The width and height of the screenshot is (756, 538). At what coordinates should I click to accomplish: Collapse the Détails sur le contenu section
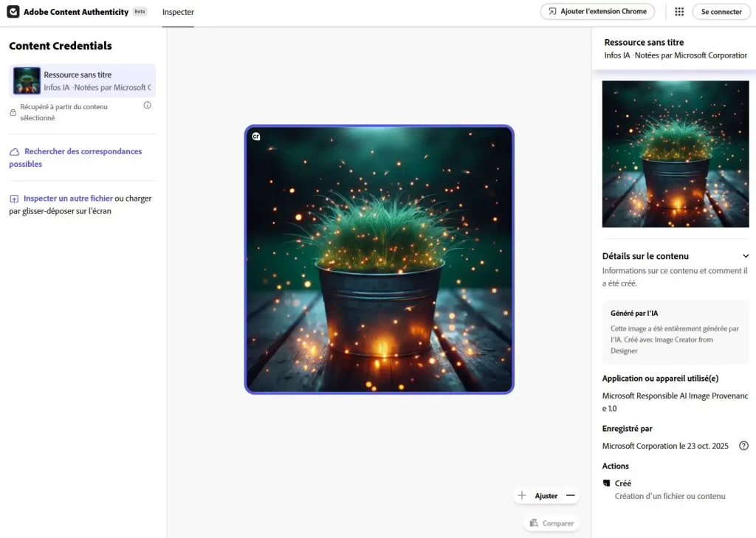click(746, 256)
